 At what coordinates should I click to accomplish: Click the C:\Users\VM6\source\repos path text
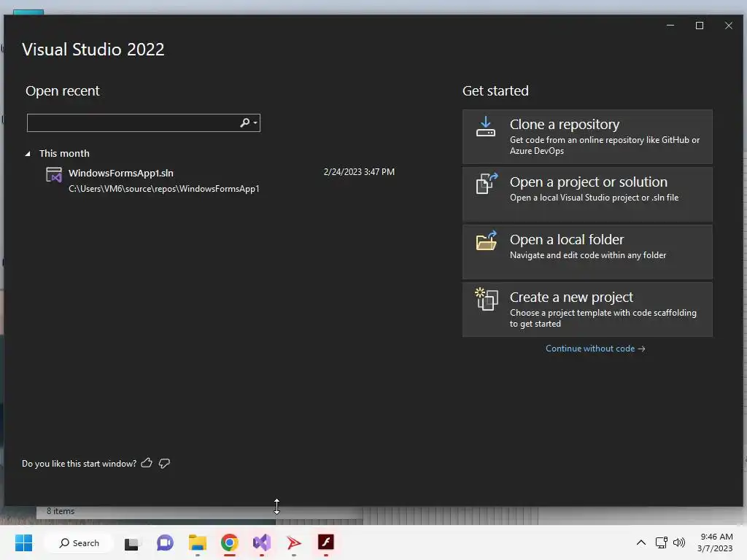coord(164,189)
